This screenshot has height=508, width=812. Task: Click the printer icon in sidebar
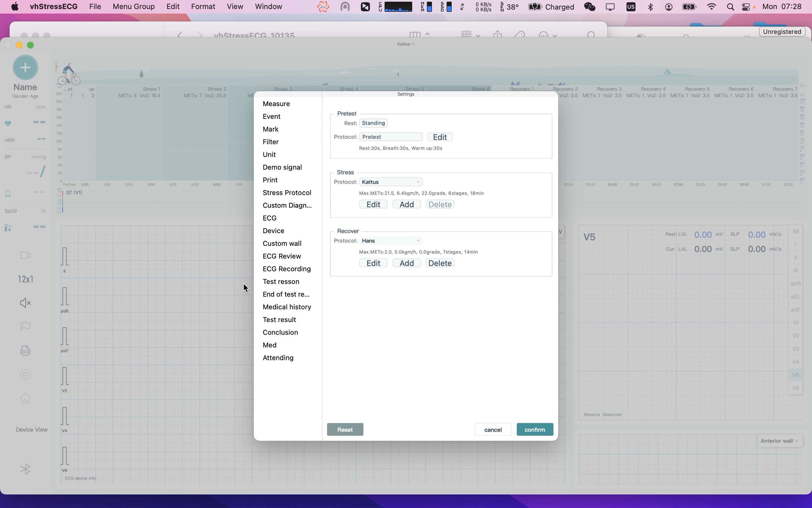25,351
